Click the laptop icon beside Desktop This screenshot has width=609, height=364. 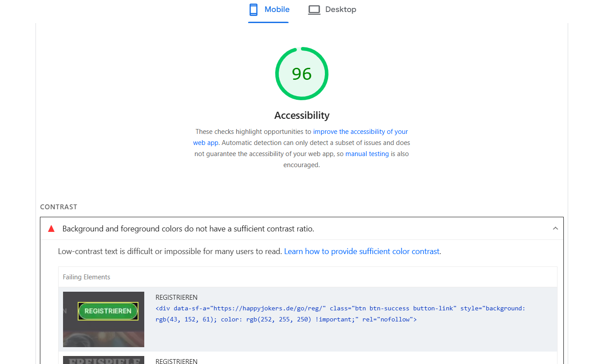click(314, 10)
